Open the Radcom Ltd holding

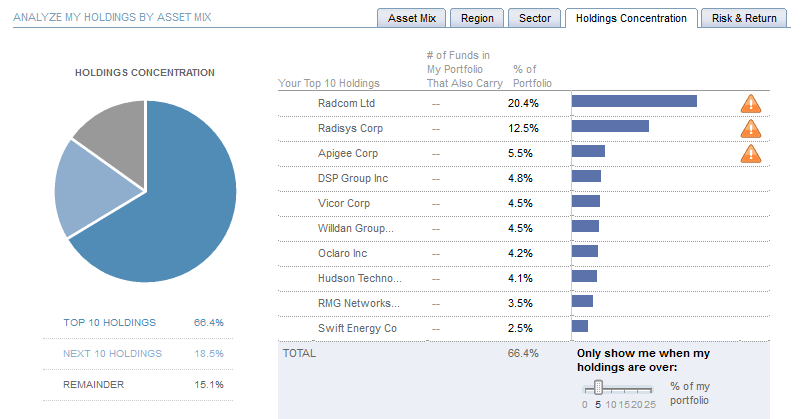[x=347, y=103]
